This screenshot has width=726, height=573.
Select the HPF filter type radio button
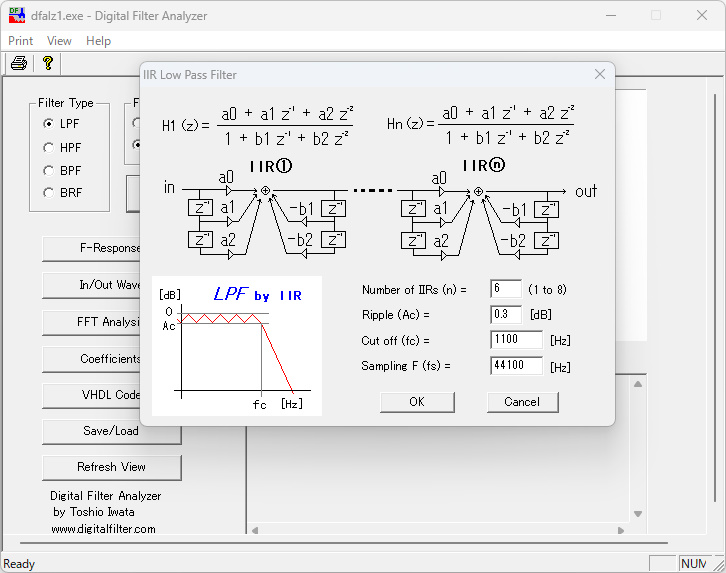click(49, 147)
